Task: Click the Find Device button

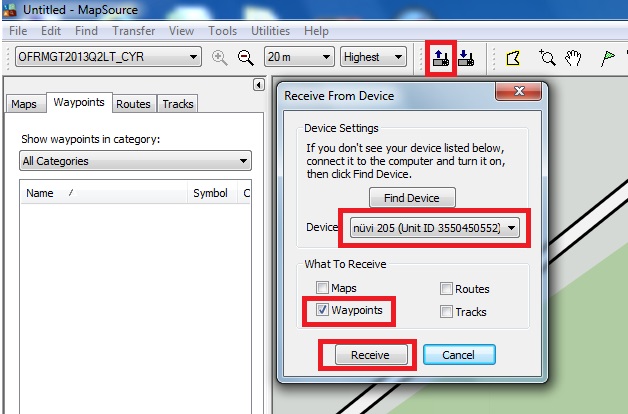Action: coord(412,198)
